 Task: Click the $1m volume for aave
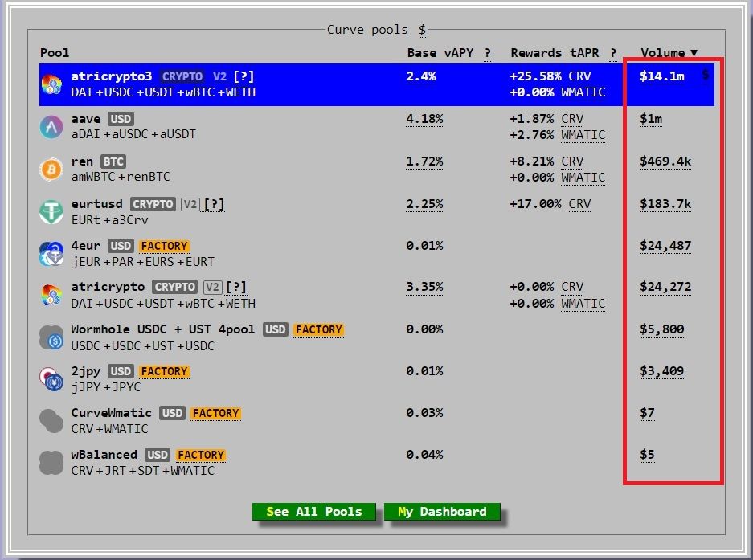tap(651, 119)
